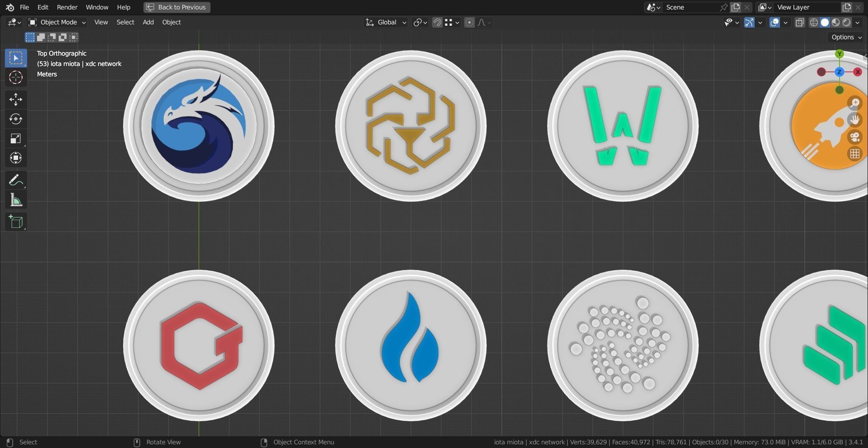Switch to wireframe shading
868x448 pixels.
point(814,22)
